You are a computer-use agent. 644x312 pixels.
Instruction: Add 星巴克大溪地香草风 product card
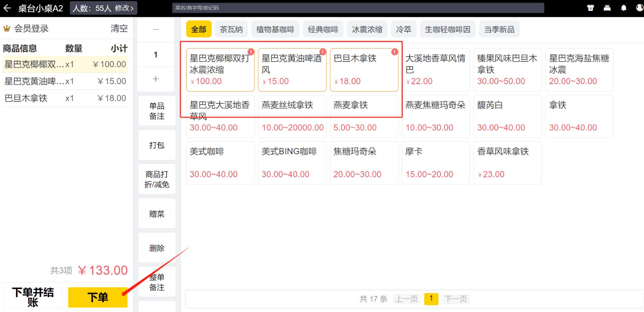(220, 116)
